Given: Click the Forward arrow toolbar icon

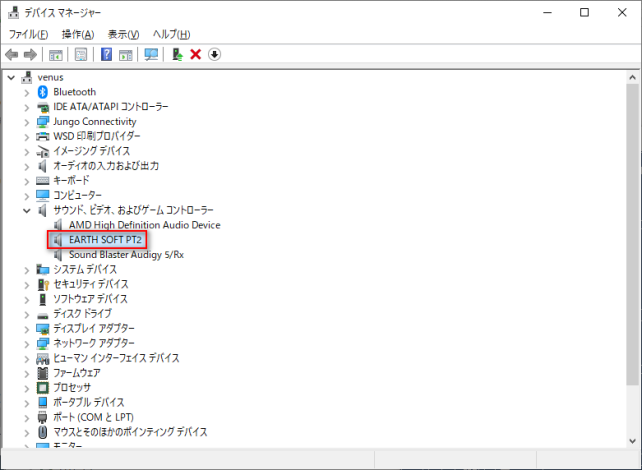Looking at the screenshot, I should click(30, 54).
